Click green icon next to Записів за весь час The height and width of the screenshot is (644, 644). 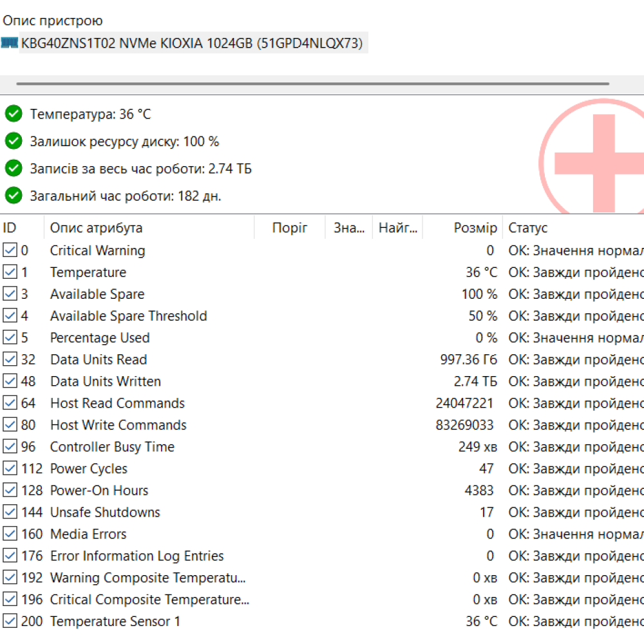pos(14,169)
